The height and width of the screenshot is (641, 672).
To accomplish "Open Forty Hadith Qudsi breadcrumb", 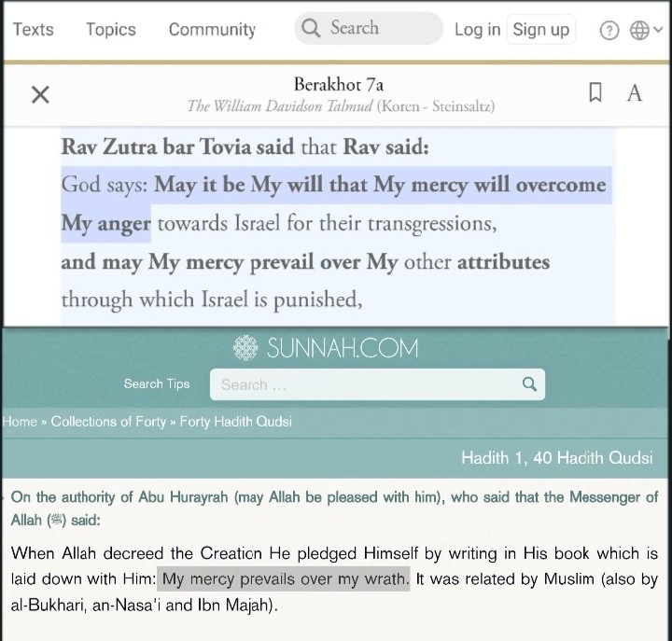I will pyautogui.click(x=236, y=422).
